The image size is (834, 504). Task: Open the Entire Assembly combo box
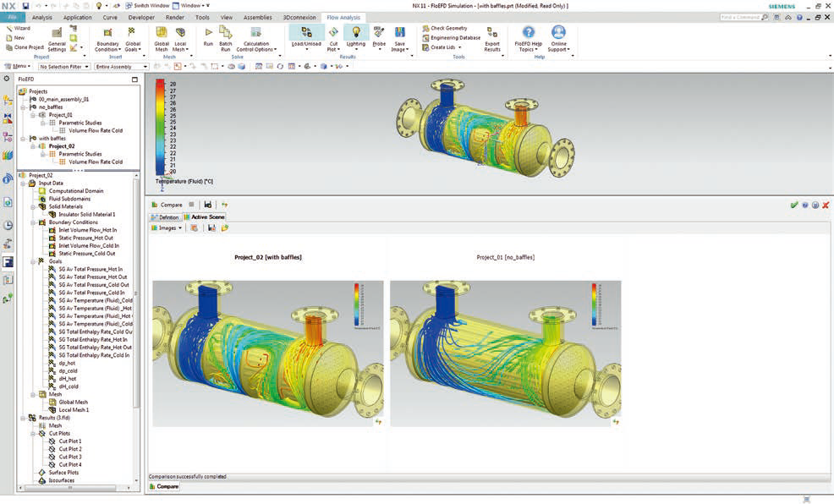tap(121, 67)
